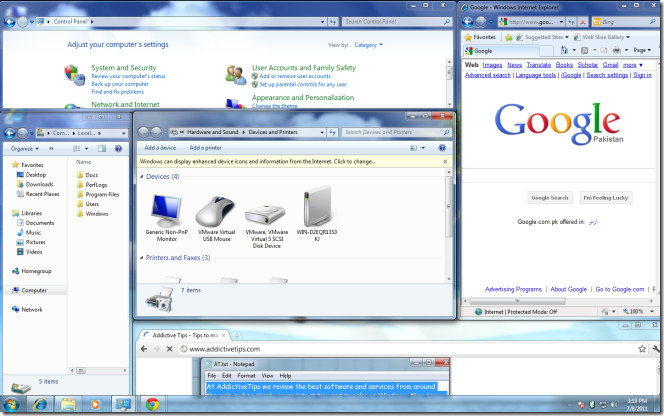This screenshot has width=664, height=416.
Task: Open Windows Media Player from taskbar
Action: coord(95,405)
